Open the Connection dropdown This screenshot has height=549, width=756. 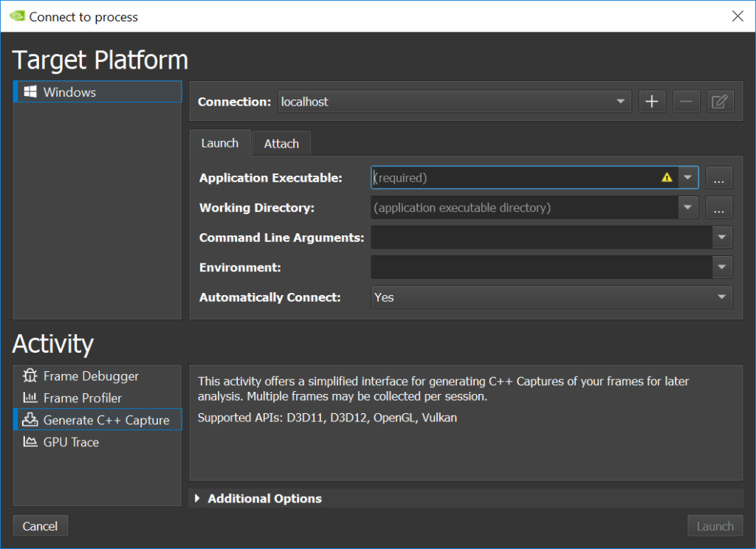pyautogui.click(x=620, y=101)
